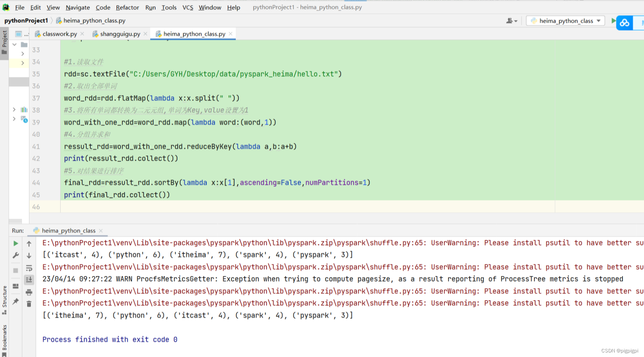The image size is (644, 357).
Task: Clear console output with trash icon
Action: (29, 303)
